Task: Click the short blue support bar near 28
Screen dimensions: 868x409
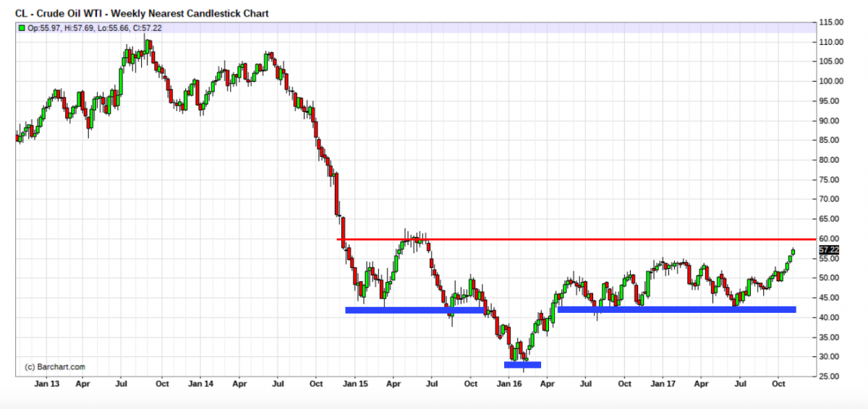Action: [x=522, y=365]
